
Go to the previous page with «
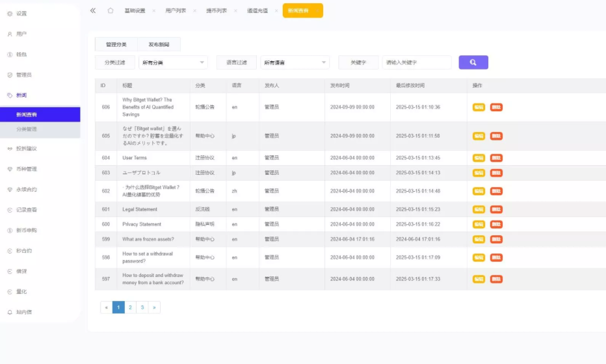pyautogui.click(x=106, y=307)
